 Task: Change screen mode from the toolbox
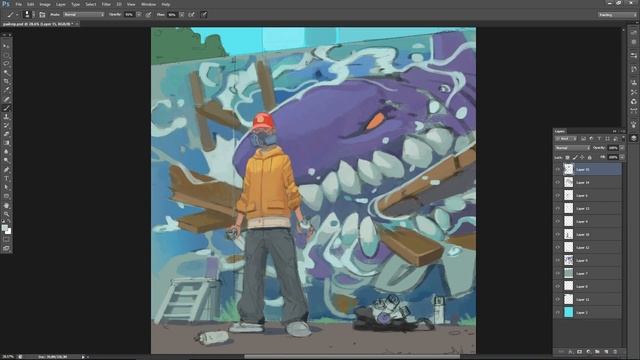[x=6, y=248]
